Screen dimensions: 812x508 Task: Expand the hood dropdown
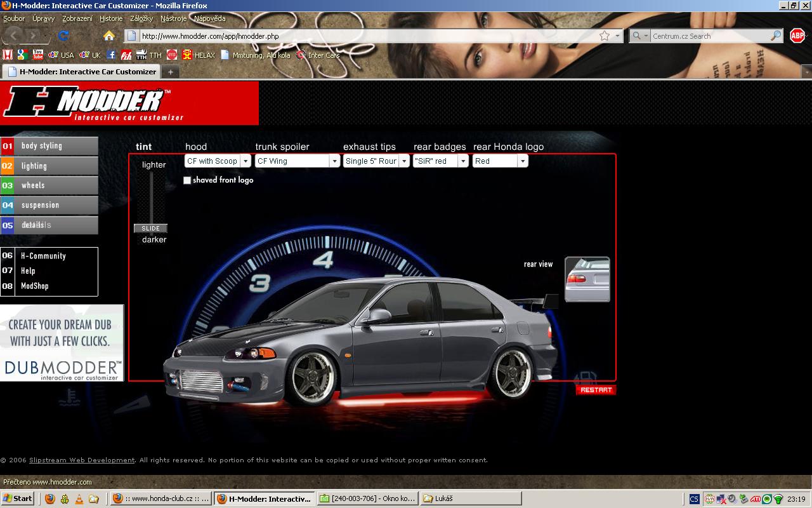tap(246, 161)
